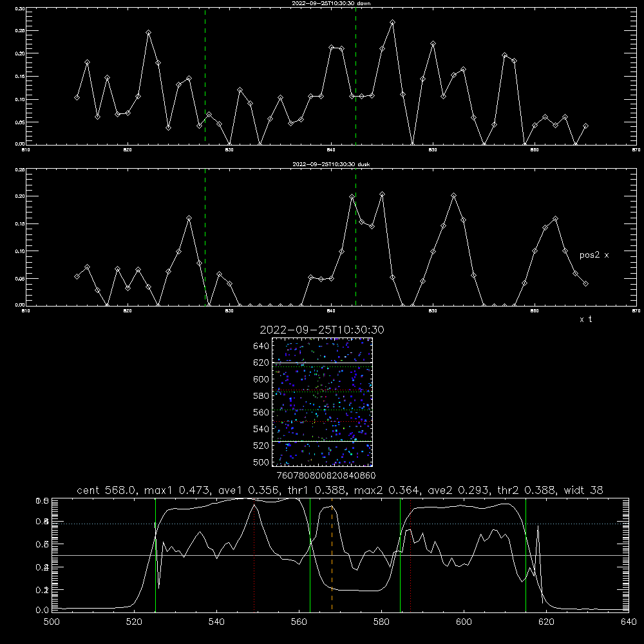Click the left green dashed line in dusk plot

pos(205,238)
